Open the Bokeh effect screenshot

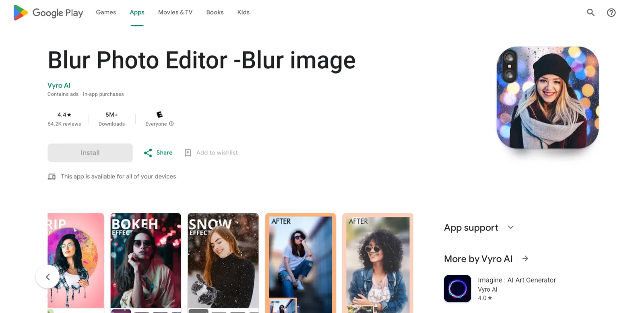point(146,263)
